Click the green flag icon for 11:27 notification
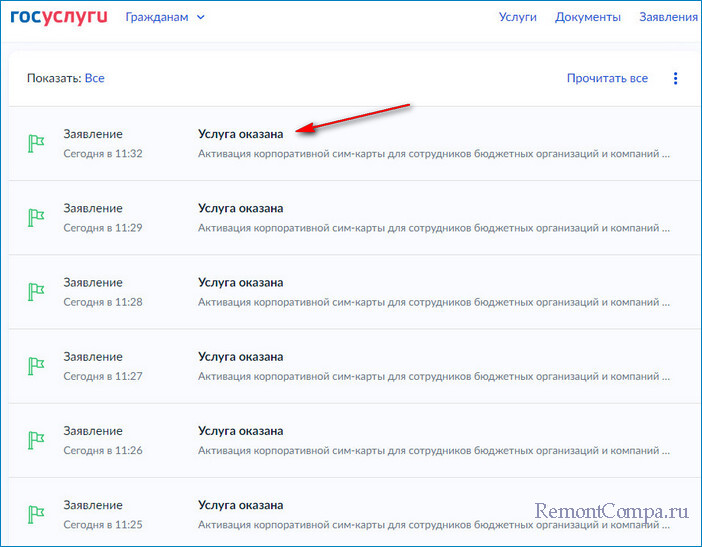Screen dimensions: 702x547 coord(36,366)
